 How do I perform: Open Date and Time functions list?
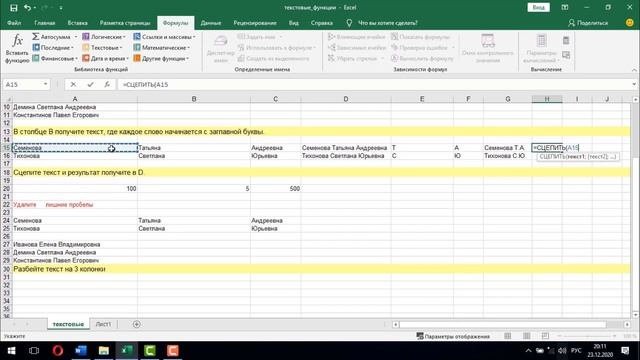[x=105, y=58]
